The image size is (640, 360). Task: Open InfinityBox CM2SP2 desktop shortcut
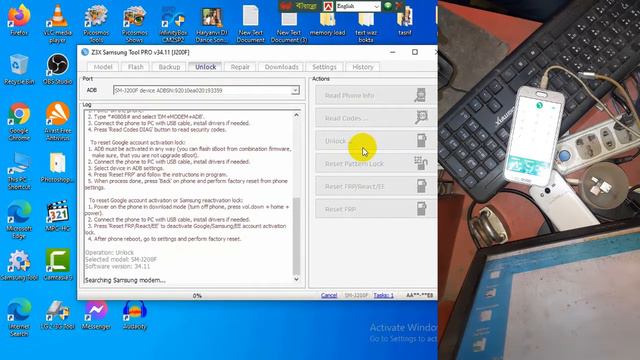point(173,23)
